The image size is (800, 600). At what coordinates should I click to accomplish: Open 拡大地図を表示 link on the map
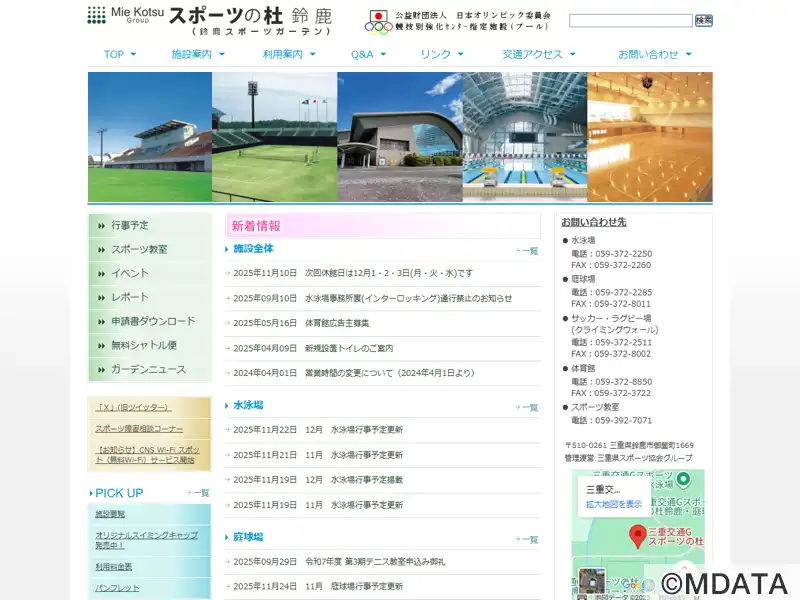tap(612, 504)
